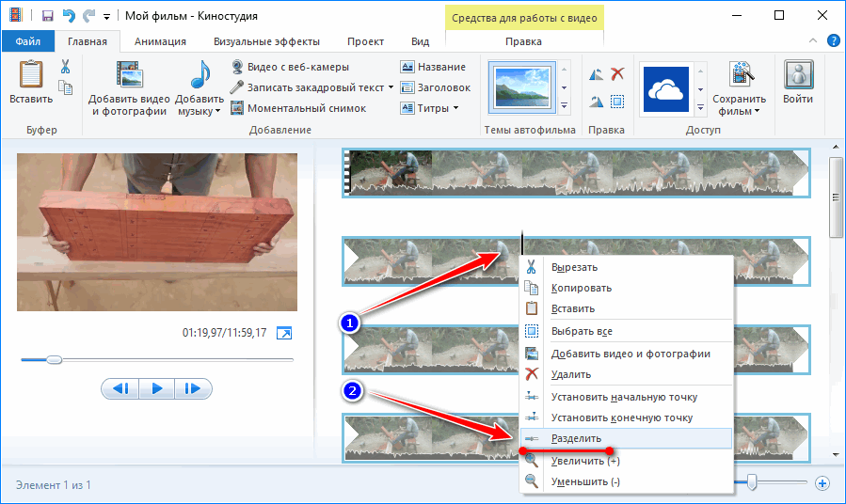Select the AutoMovie theme landscape thumbnail
This screenshot has height=504, width=846.
pyautogui.click(x=521, y=87)
